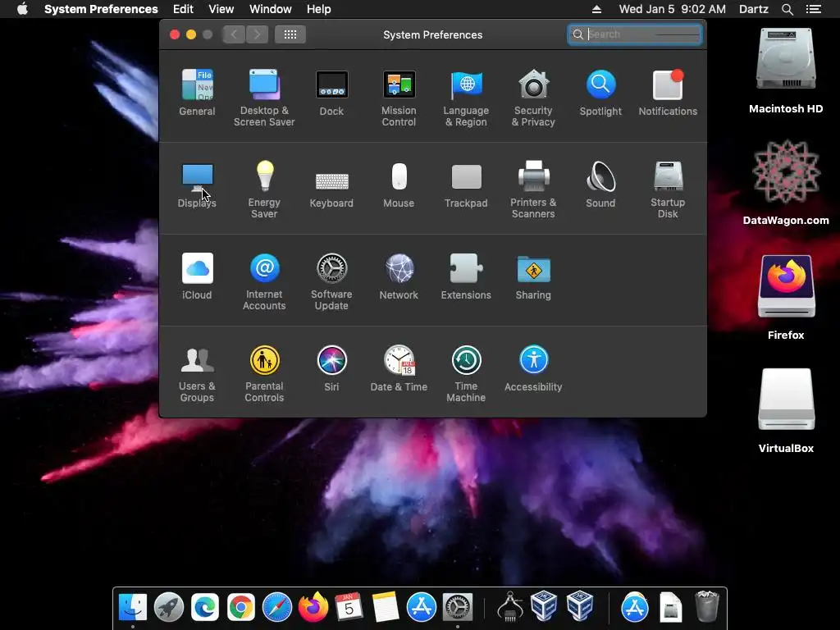Screen dimensions: 840x630
Task: Open the Sound preferences pane
Action: (x=600, y=185)
